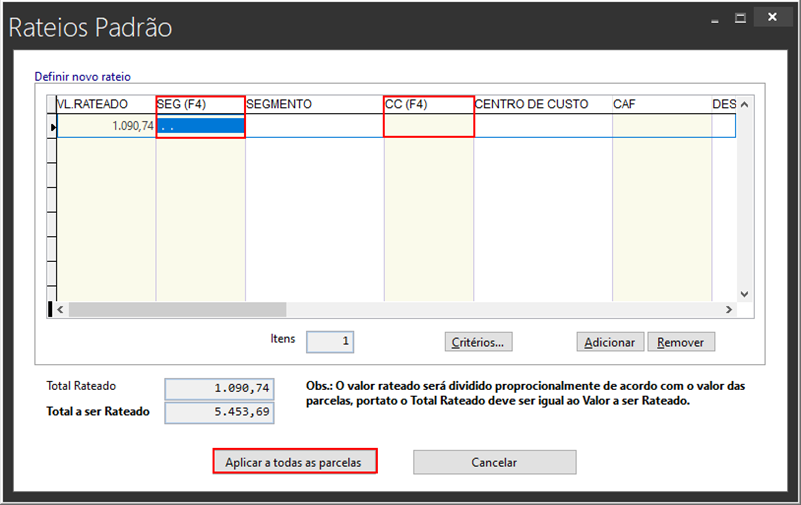Click the CENTRO DE CUSTO column header
This screenshot has height=505, width=801.
(x=542, y=104)
